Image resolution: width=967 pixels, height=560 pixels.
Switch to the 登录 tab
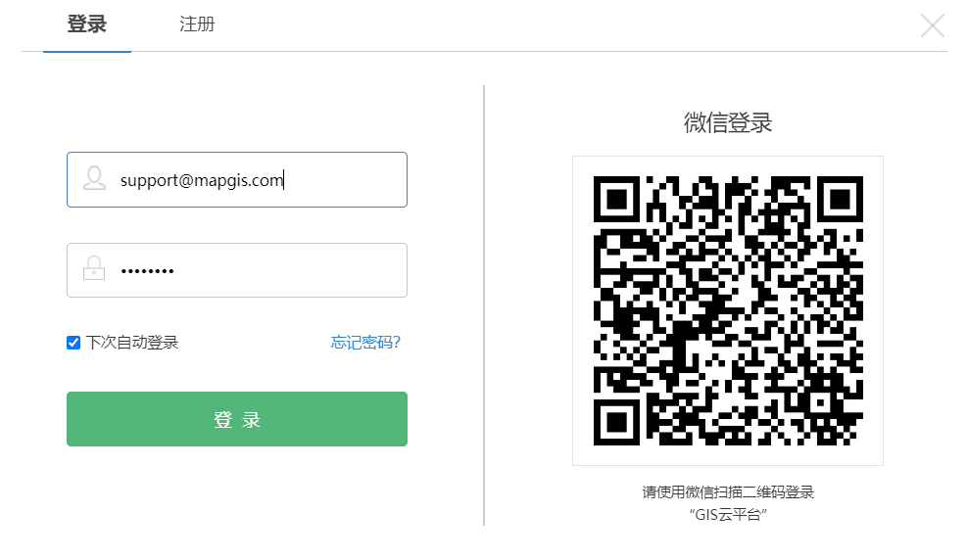pos(87,24)
